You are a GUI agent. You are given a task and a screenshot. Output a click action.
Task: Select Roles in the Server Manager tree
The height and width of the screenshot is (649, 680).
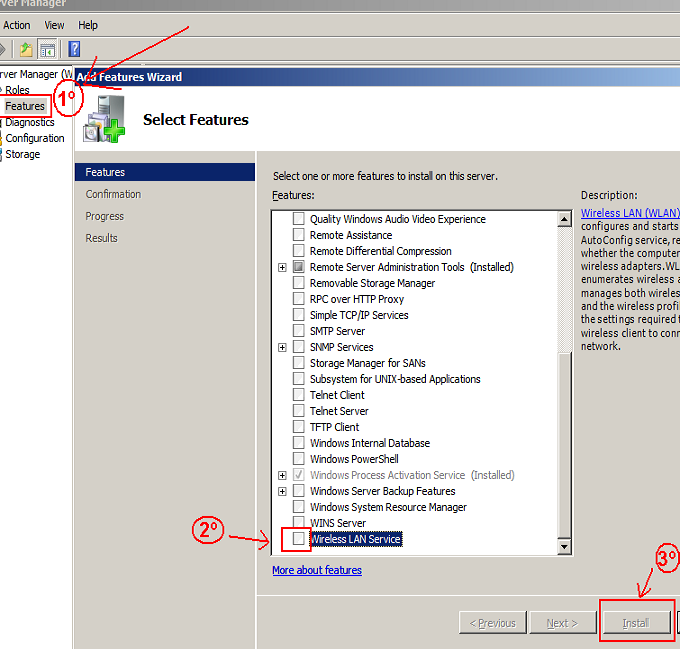(x=17, y=90)
